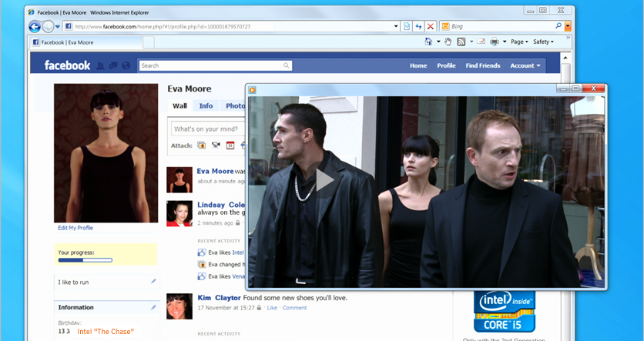Click the profile progress bar
Screen dimensions: 644x341
click(86, 260)
